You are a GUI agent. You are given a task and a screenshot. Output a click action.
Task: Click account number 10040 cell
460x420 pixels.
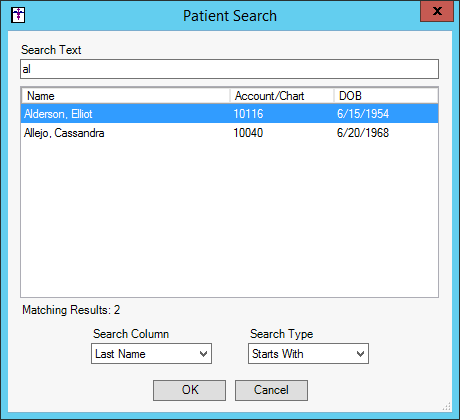coord(248,133)
